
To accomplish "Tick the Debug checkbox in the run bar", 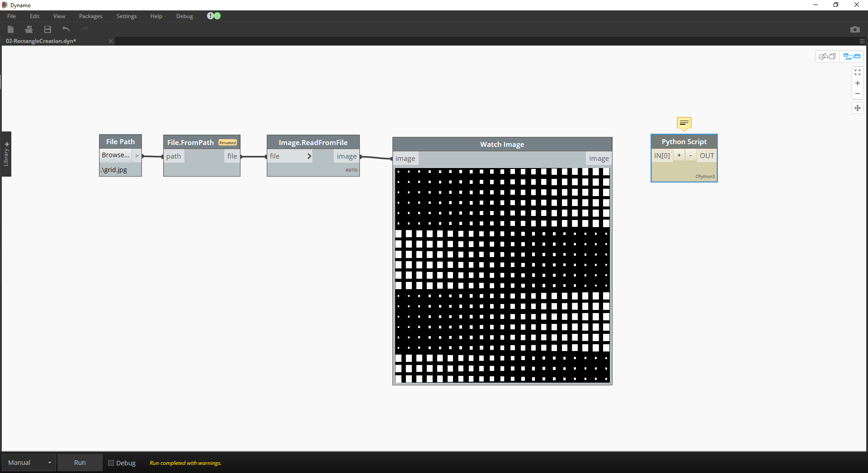I will point(111,463).
